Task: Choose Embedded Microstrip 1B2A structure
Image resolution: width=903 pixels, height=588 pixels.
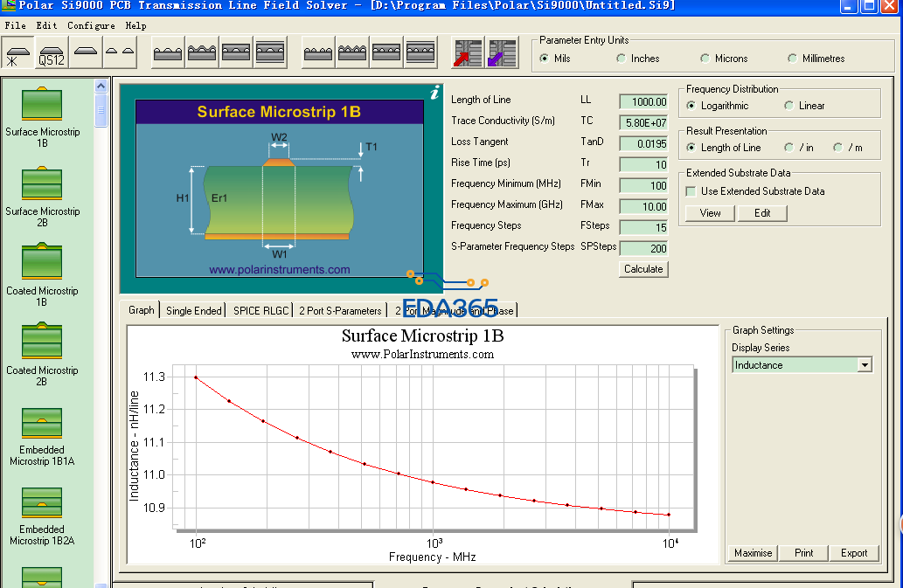Action: (42, 515)
